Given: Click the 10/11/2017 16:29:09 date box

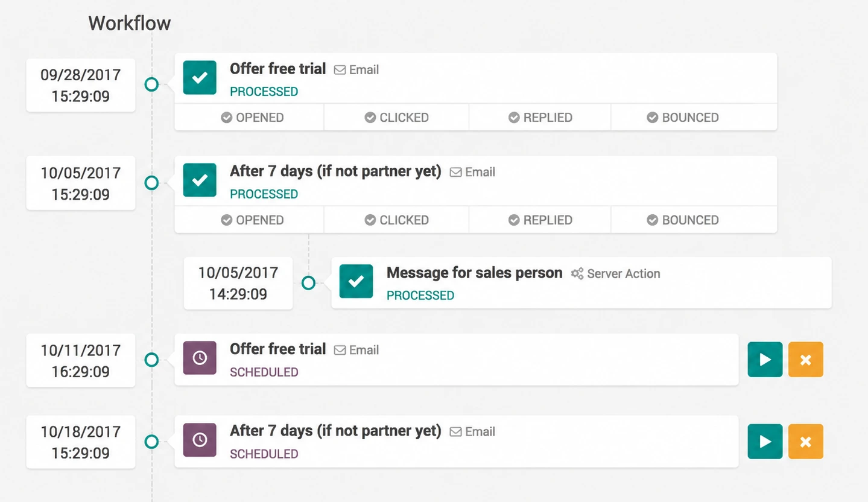Looking at the screenshot, I should click(x=81, y=360).
